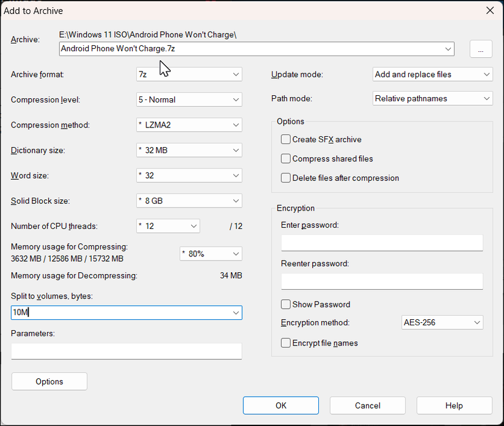This screenshot has height=426, width=504.
Task: Enable Compress shared files
Action: click(285, 159)
